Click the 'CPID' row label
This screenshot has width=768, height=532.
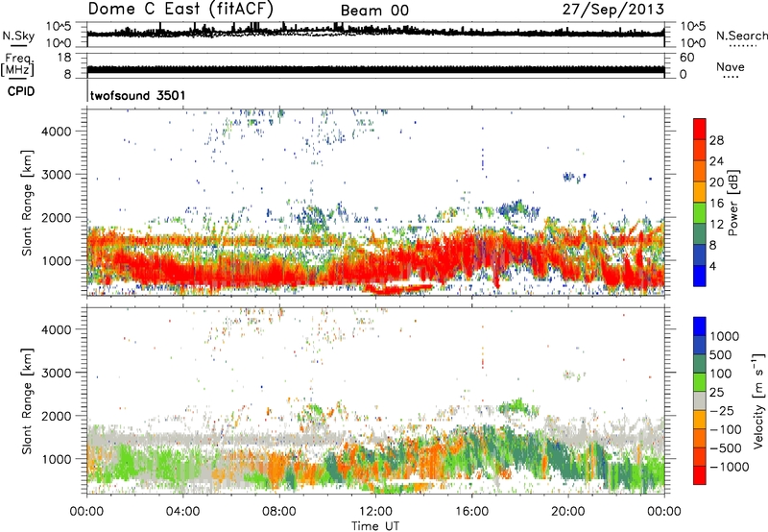(x=21, y=91)
